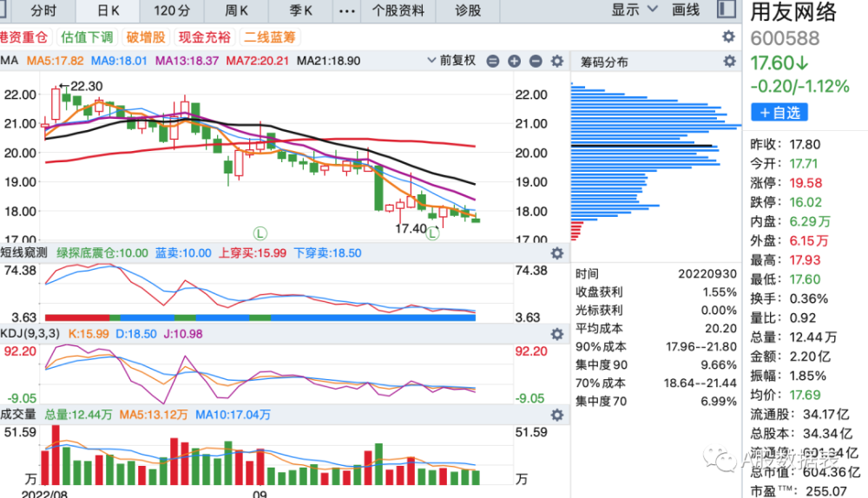Image resolution: width=868 pixels, height=498 pixels.
Task: Expand the 显示 dropdown
Action: click(634, 10)
